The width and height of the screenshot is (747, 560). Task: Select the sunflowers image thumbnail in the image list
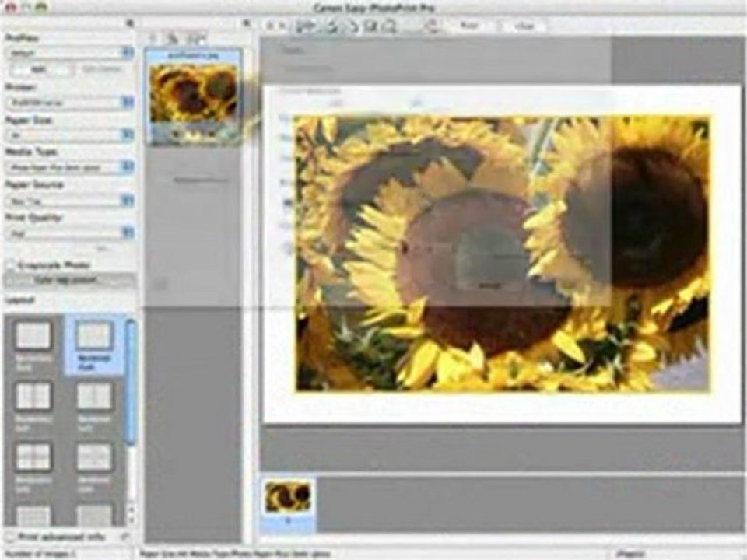[x=194, y=97]
